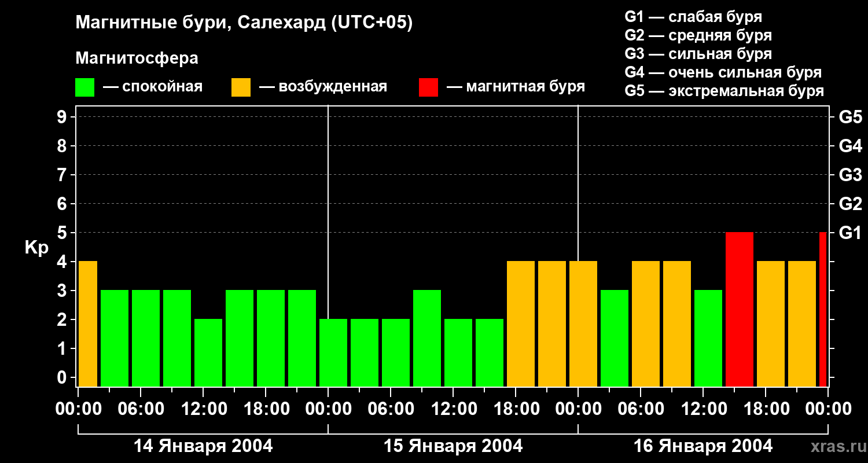Click the '15 Января 2004' date label
This screenshot has height=463, width=868.
pyautogui.click(x=453, y=446)
